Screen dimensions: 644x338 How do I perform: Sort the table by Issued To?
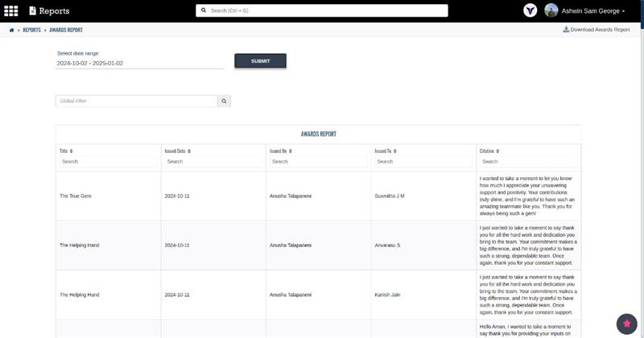387,150
